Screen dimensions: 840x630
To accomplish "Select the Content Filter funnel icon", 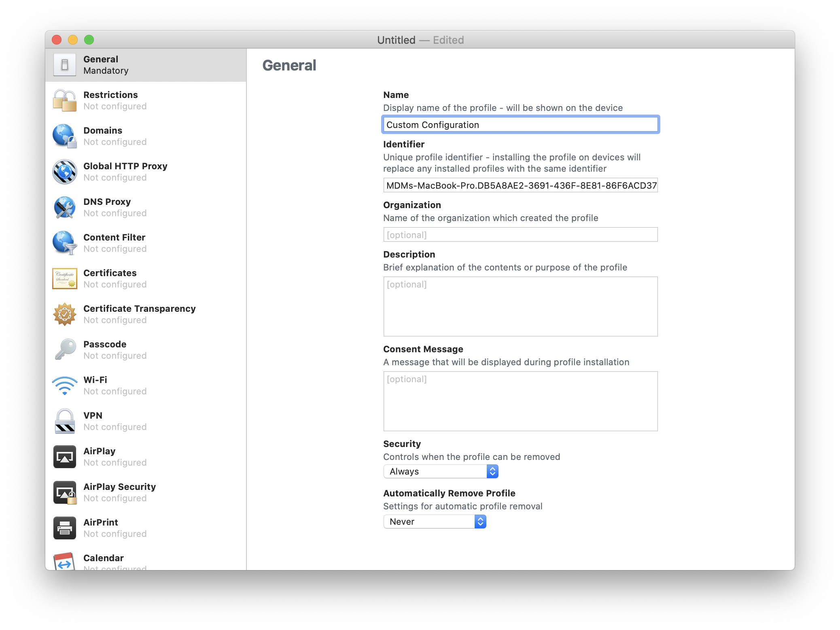I will pyautogui.click(x=64, y=243).
